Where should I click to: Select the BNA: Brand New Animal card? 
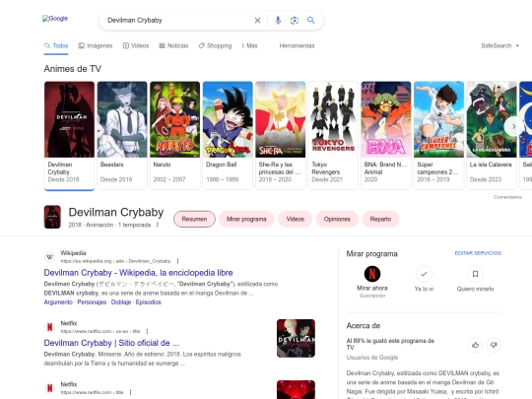click(386, 135)
